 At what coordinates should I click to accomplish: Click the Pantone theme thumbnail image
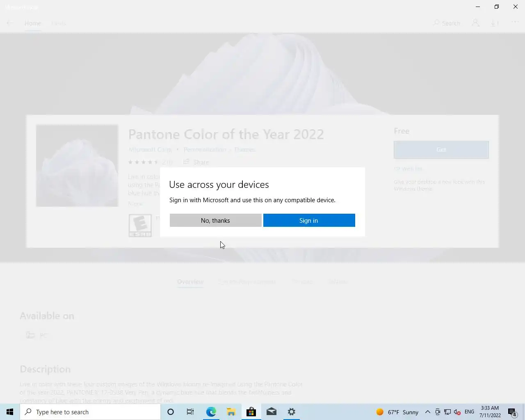point(77,166)
